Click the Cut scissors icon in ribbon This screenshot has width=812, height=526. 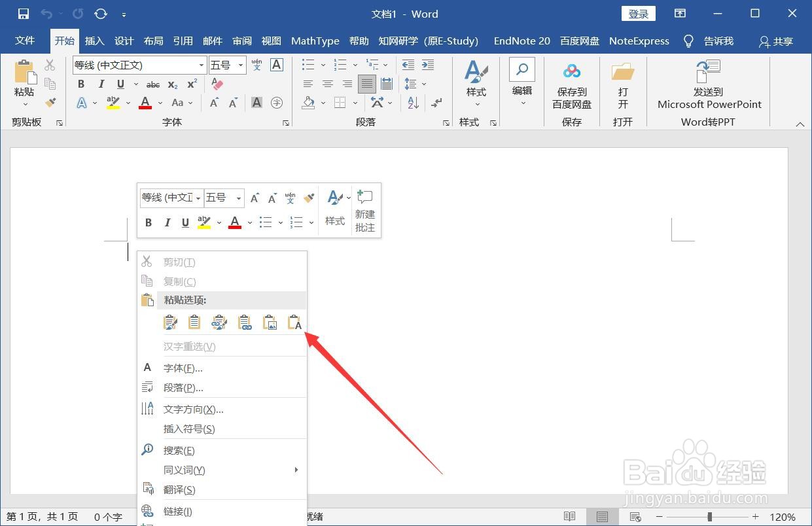50,65
